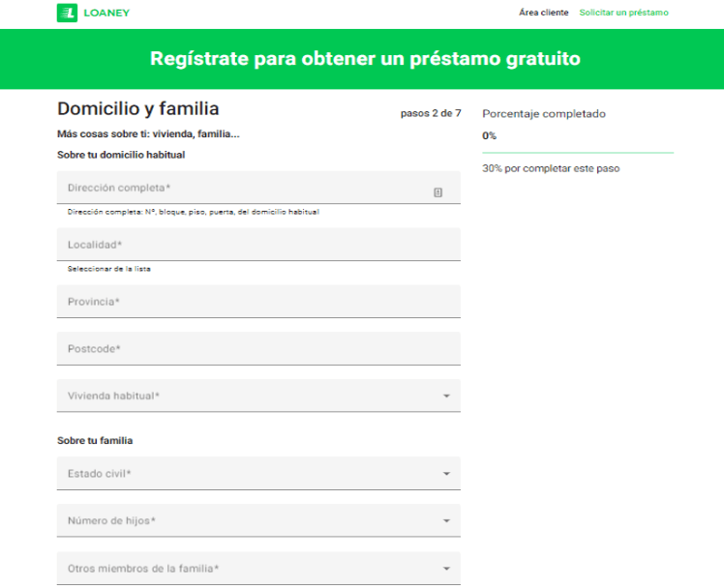This screenshot has width=724, height=588.
Task: Click the LOANEY brand name text
Action: 106,13
